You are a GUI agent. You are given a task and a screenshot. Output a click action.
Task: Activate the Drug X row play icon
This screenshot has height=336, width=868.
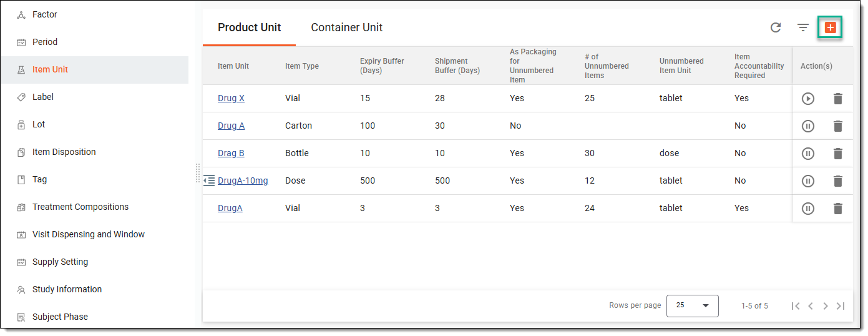click(808, 99)
